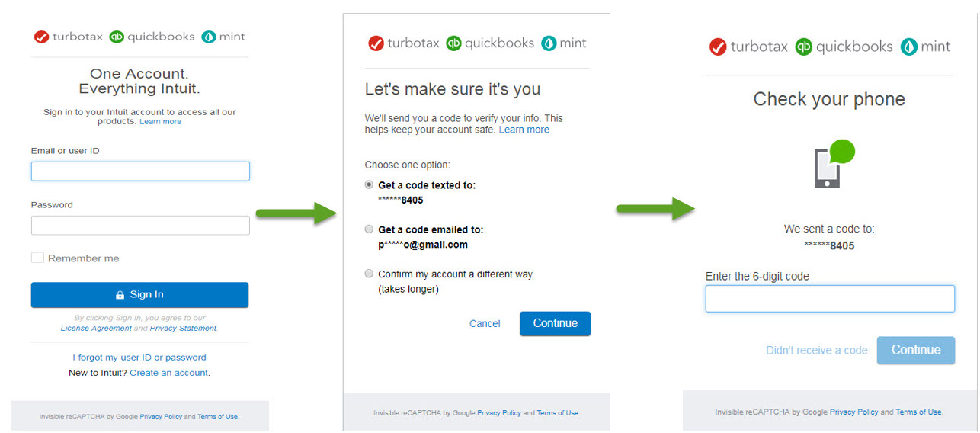The image size is (980, 433).
Task: Click Continue on Let's make sure it's you
Action: click(x=555, y=323)
